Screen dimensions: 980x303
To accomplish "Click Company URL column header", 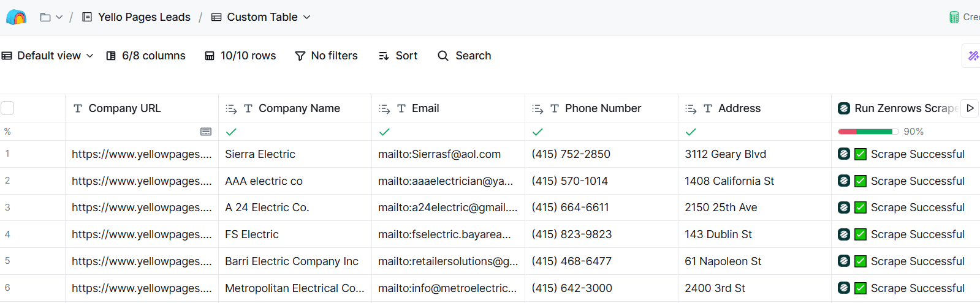I will pos(142,108).
